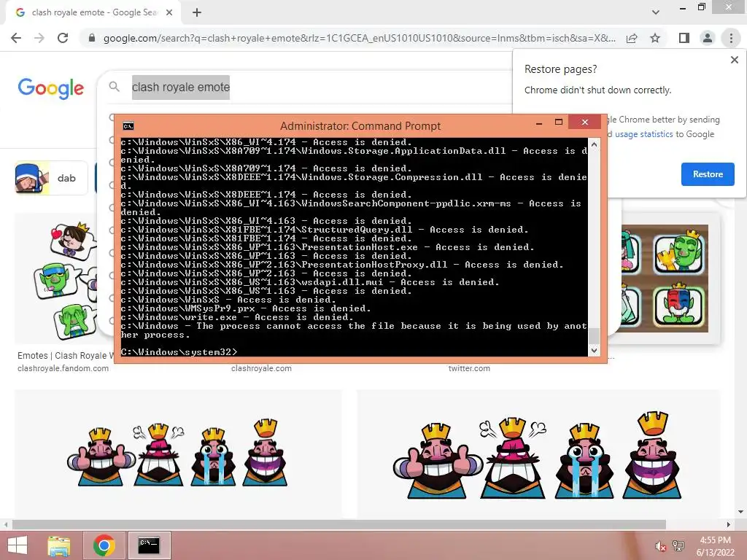
Task: Dismiss the Restore pages popup
Action: pos(734,60)
